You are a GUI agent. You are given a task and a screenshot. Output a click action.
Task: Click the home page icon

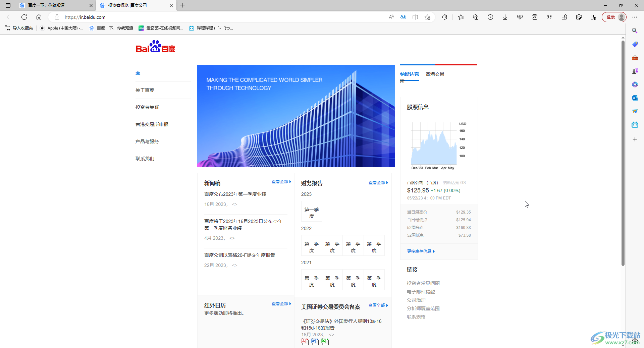pyautogui.click(x=39, y=17)
